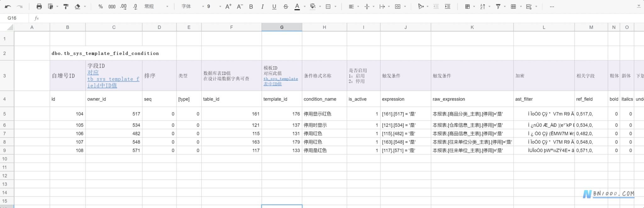Click the increase indent icon

click(447, 7)
